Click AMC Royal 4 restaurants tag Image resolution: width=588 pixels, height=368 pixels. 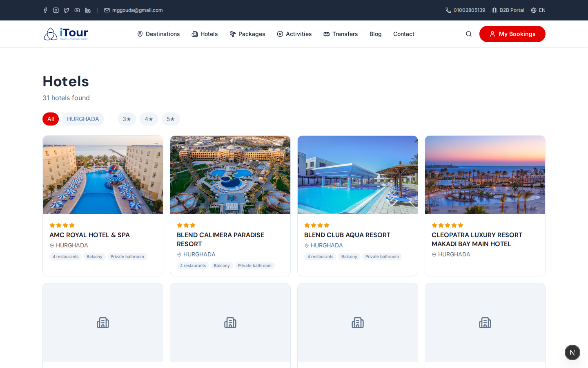[x=66, y=257]
